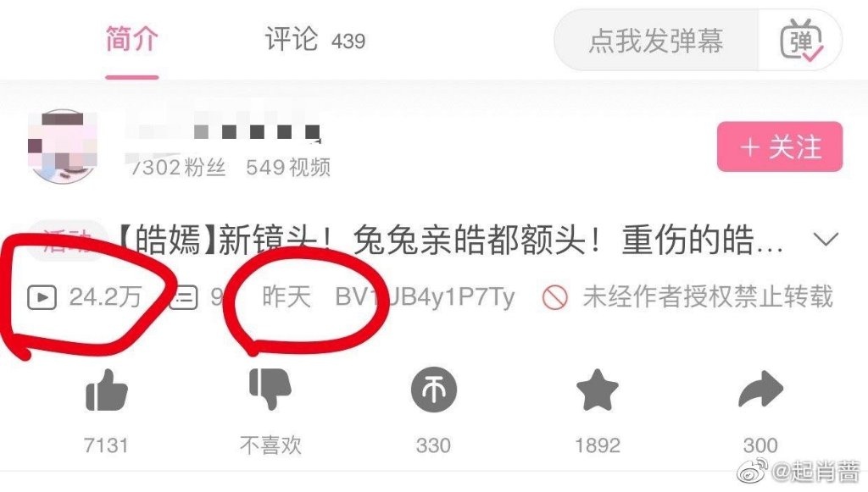Image resolution: width=868 pixels, height=492 pixels.
Task: Open the uploader's blurred avatar
Action: [63, 146]
